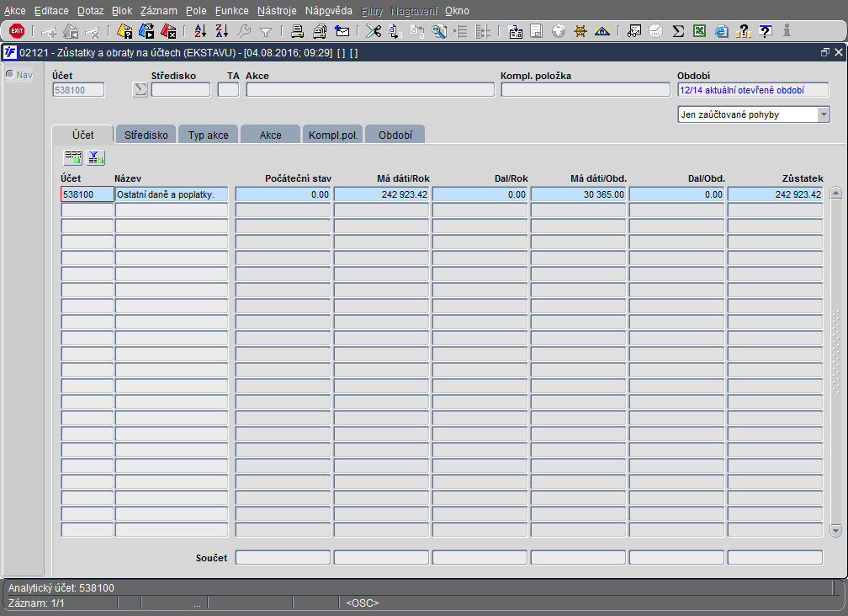848x616 pixels.
Task: Click the red EXIT stop-sign icon
Action: [17, 31]
